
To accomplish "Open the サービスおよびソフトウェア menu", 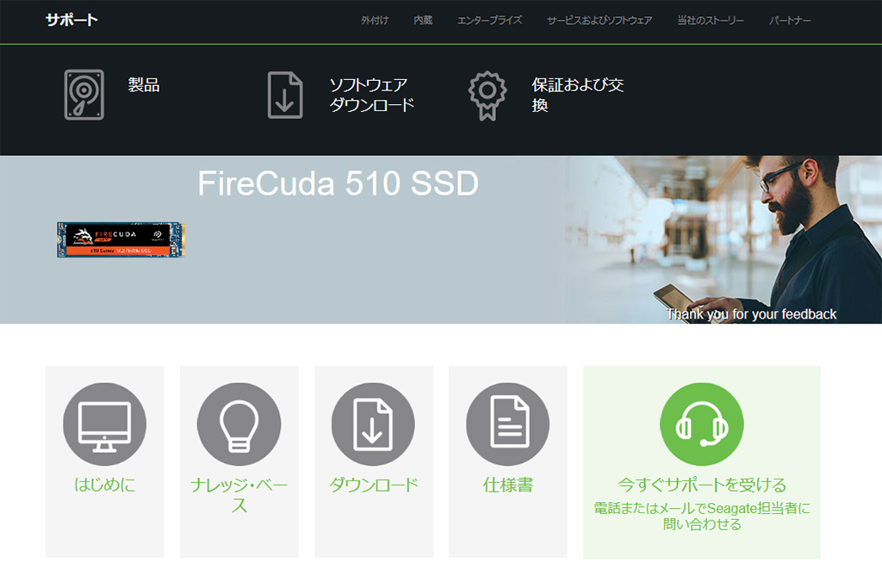I will (599, 21).
